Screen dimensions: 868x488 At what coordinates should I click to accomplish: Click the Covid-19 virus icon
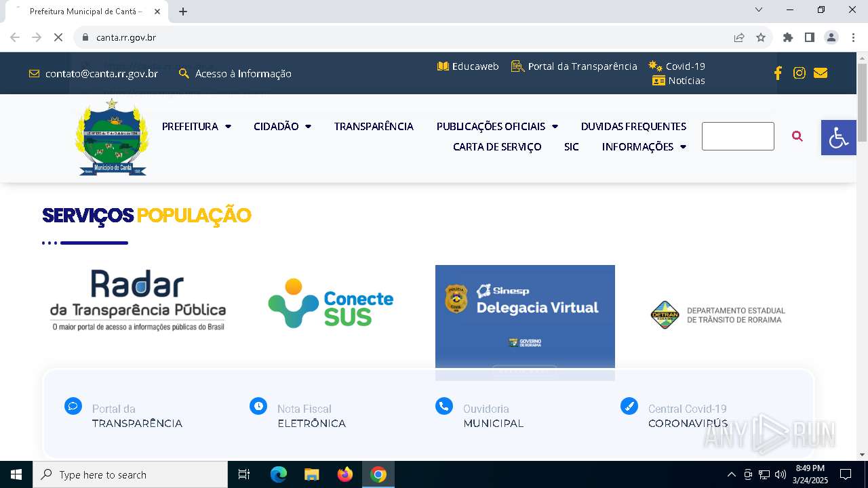pos(655,66)
